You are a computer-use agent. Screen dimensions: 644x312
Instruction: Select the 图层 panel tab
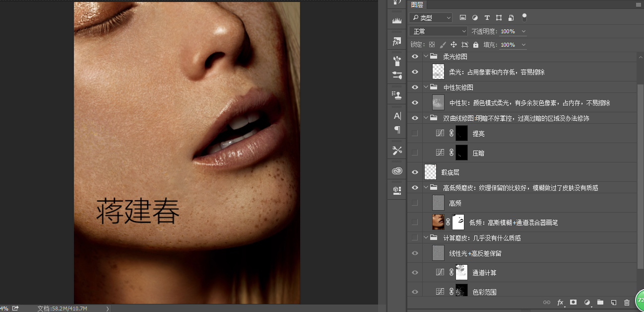coord(417,4)
